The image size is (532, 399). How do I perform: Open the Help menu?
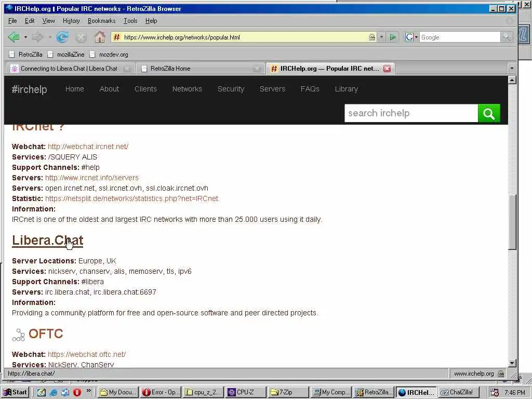point(151,21)
